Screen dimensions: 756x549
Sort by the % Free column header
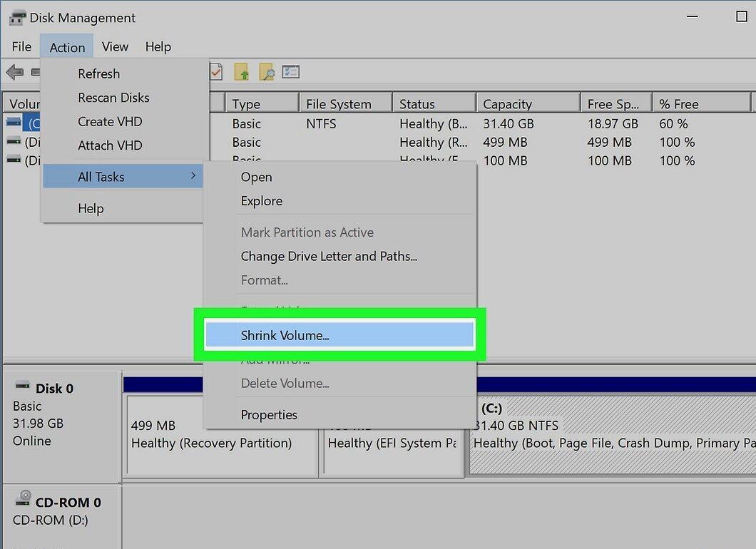[x=702, y=103]
